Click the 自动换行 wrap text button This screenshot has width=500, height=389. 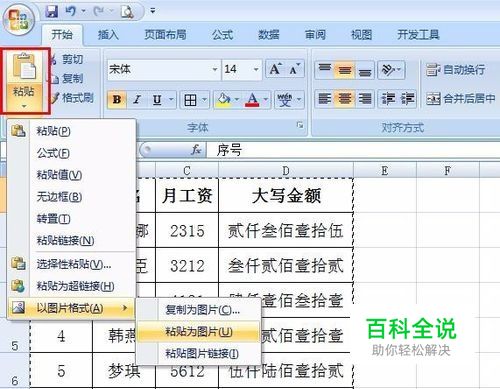coord(455,70)
